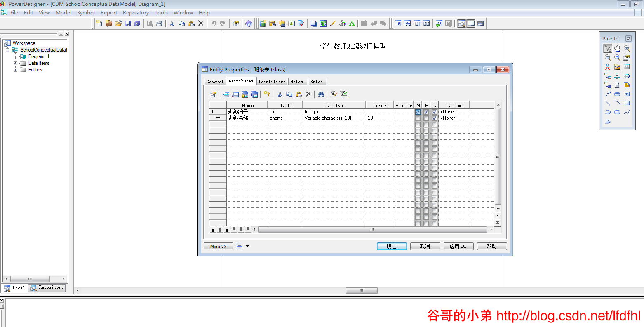This screenshot has height=327, width=644.
Task: Switch to Repository tab in browser panel
Action: [47, 287]
